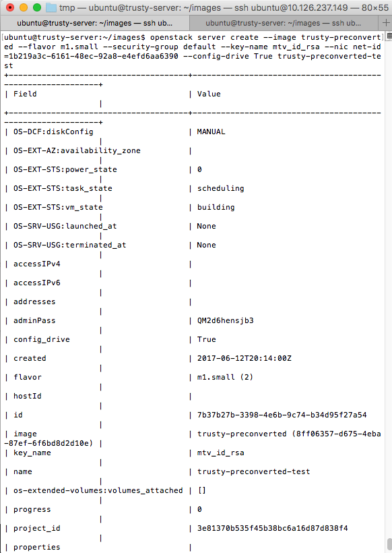392x553 pixels.
Task: Click the split pane icon above scrollbar
Action: pyautogui.click(x=389, y=36)
